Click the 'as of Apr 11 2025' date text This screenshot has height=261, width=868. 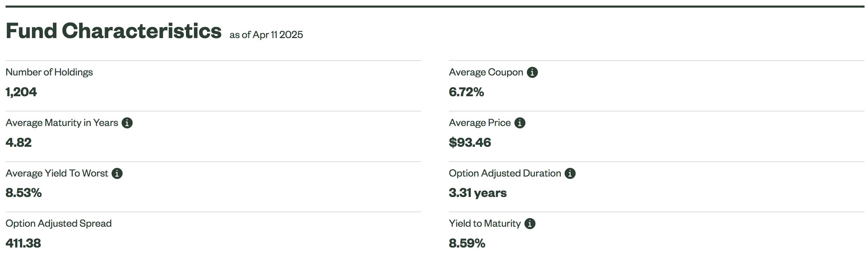point(266,35)
